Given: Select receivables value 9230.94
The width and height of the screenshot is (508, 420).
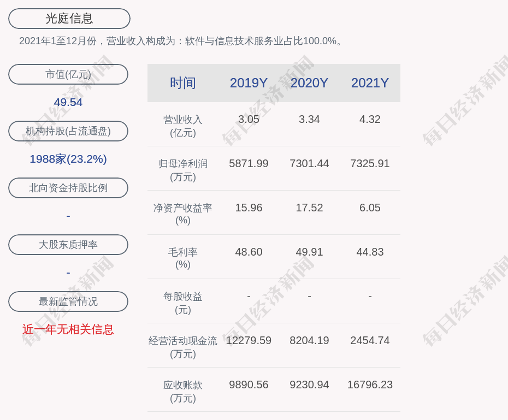Looking at the screenshot, I should [309, 384].
